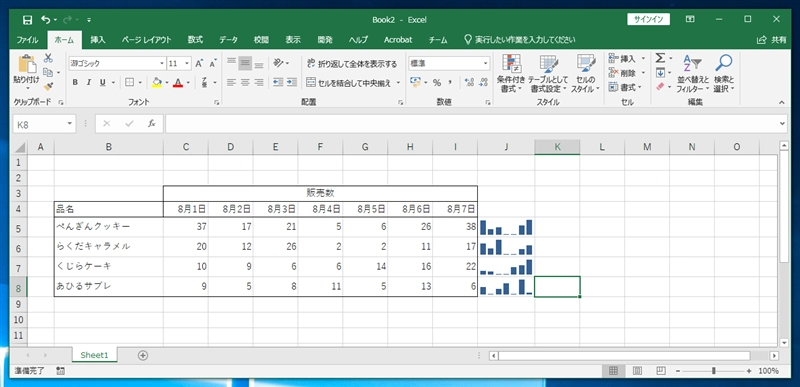Viewport: 800px width, 387px height.
Task: Toggle bold formatting
Action: (75, 82)
